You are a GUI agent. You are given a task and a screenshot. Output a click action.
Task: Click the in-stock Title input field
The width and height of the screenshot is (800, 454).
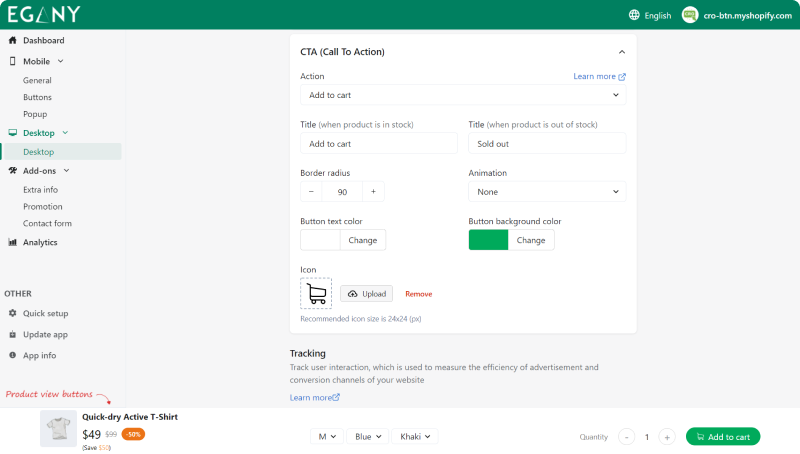click(379, 143)
